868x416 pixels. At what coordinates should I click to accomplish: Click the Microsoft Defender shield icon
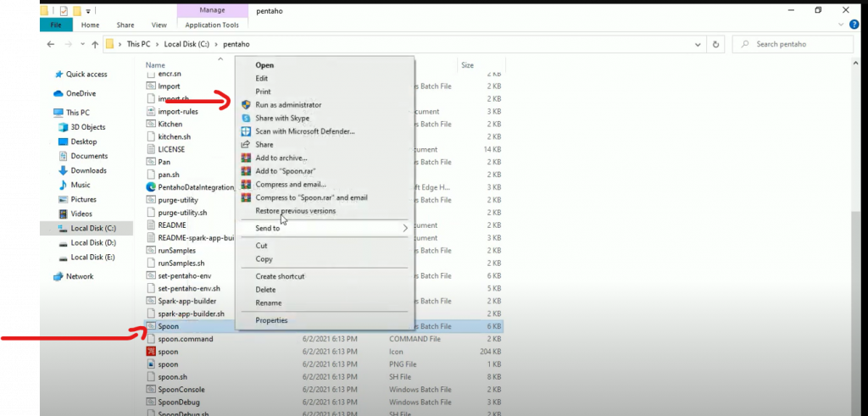[x=246, y=131]
